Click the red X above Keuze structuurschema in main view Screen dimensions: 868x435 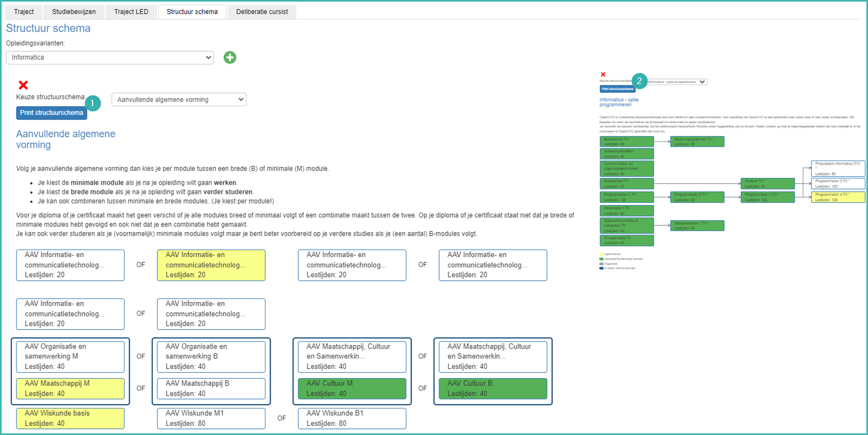23,85
